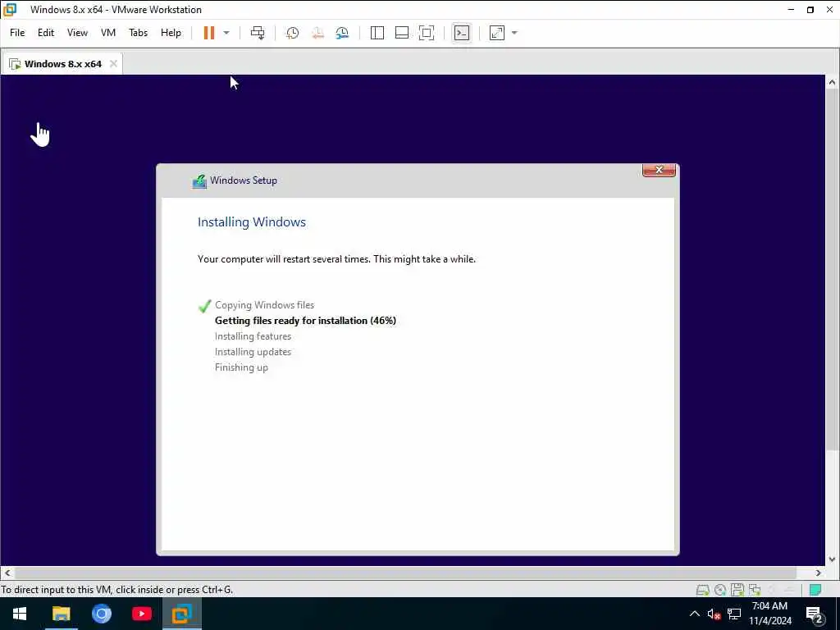Click the hard disk device status icon

coord(702,591)
